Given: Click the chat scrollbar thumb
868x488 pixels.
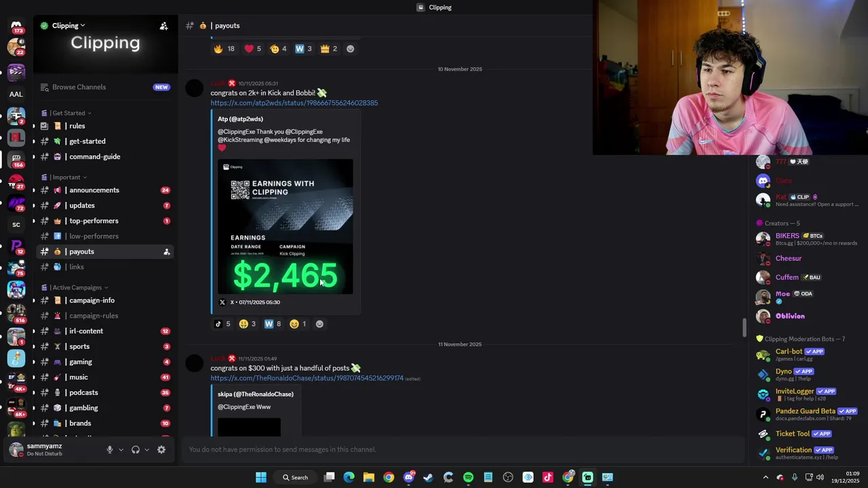Looking at the screenshot, I should 744,327.
